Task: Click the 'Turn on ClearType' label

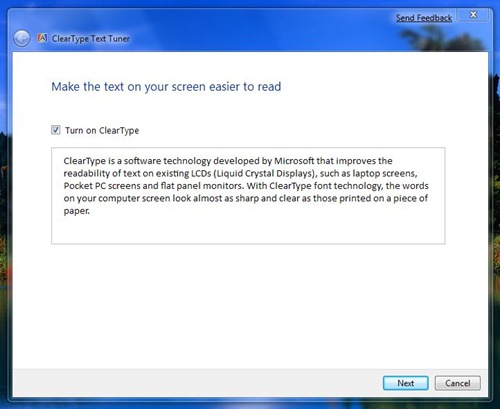Action: [102, 130]
